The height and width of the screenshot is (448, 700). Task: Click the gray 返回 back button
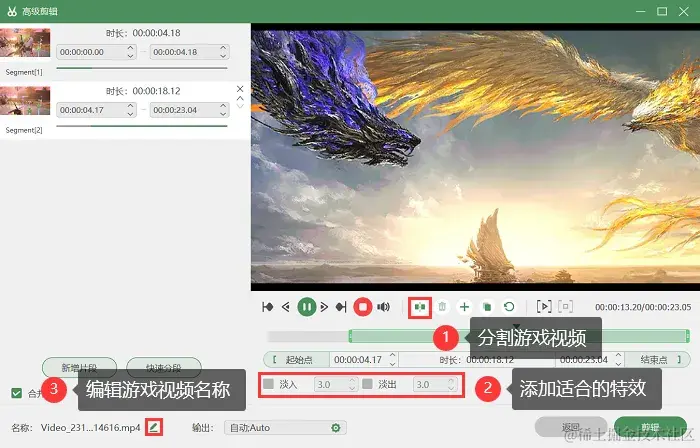pos(571,427)
